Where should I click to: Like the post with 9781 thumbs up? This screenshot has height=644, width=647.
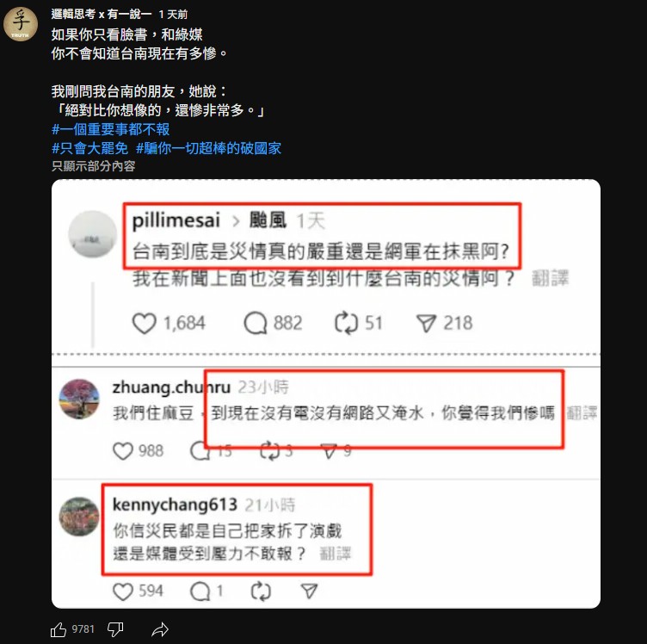tap(59, 629)
